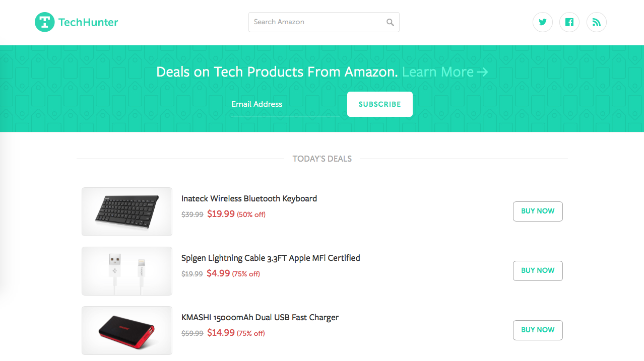Click the TODAY'S DEALS heading
644x361 pixels.
pyautogui.click(x=322, y=159)
